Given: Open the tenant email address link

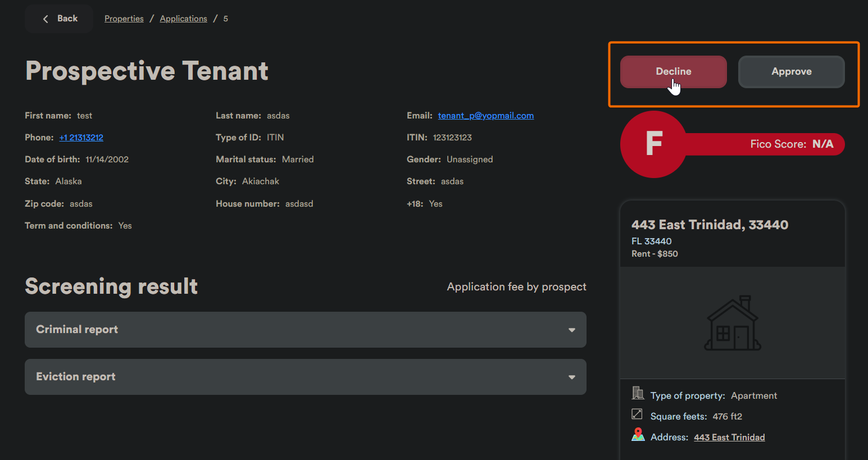Looking at the screenshot, I should [x=485, y=116].
